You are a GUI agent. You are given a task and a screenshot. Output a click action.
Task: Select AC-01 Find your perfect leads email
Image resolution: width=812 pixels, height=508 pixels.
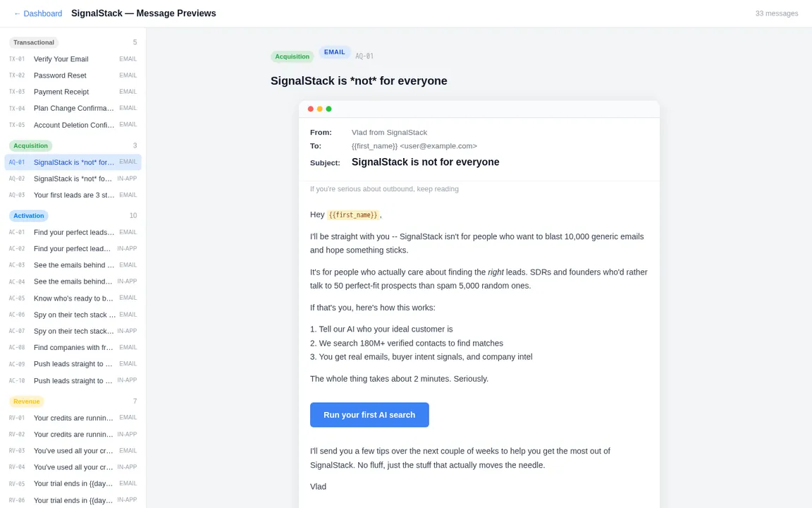click(73, 232)
